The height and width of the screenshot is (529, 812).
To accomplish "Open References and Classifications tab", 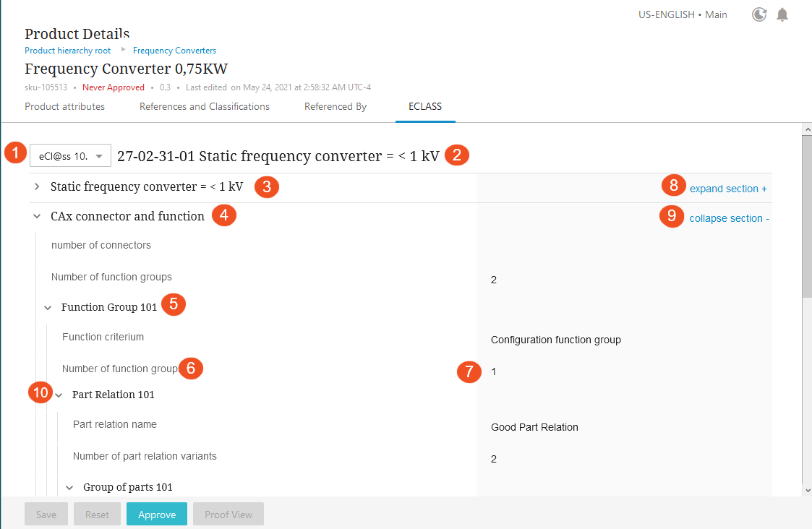I will [x=205, y=107].
